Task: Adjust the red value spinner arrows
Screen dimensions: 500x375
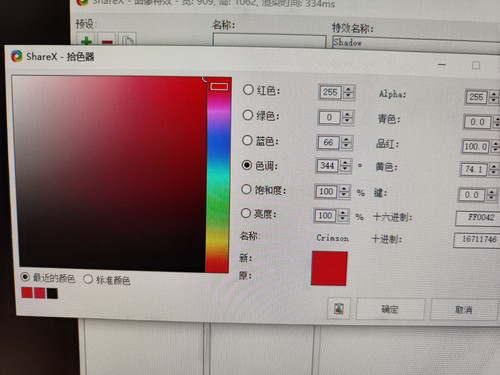Action: click(348, 92)
